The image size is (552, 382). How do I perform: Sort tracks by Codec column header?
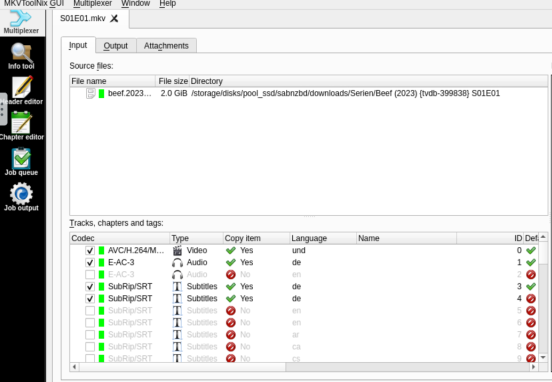pyautogui.click(x=120, y=238)
